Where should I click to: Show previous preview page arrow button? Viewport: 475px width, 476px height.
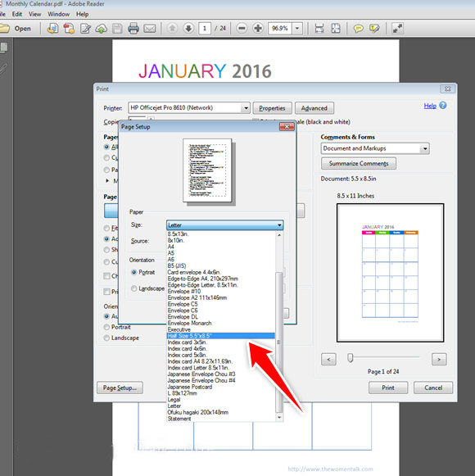pyautogui.click(x=328, y=360)
